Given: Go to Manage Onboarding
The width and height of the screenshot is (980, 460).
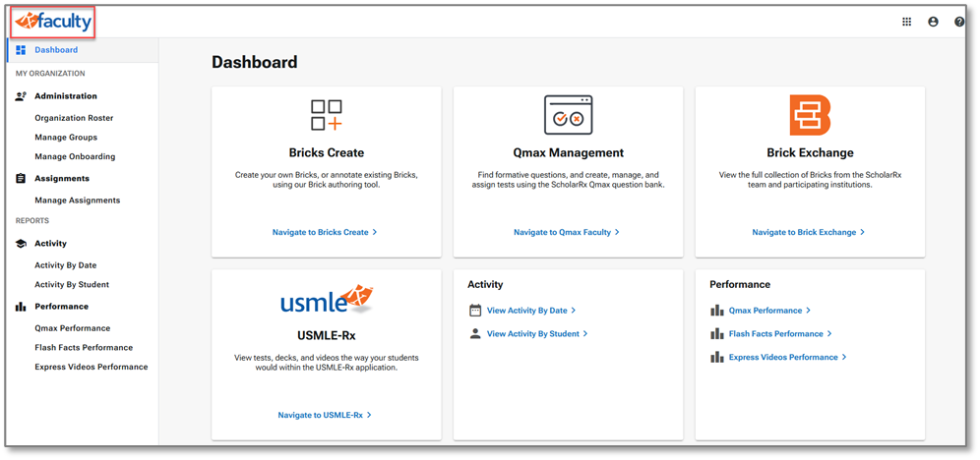Looking at the screenshot, I should click(75, 156).
